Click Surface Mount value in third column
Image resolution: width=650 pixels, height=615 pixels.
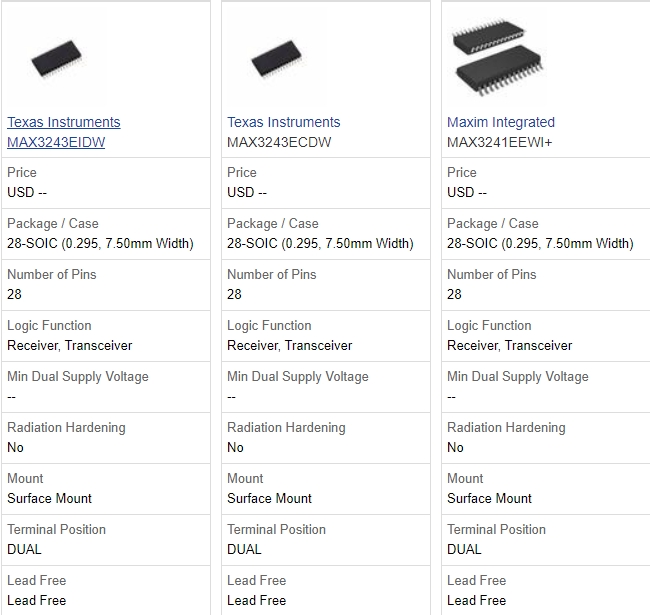click(x=489, y=498)
